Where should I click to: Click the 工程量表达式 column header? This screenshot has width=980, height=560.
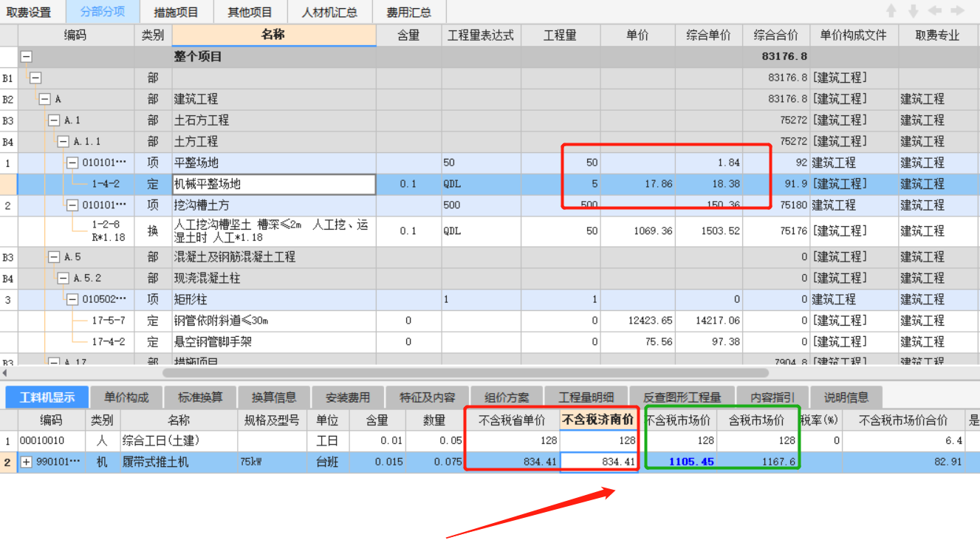tap(481, 35)
